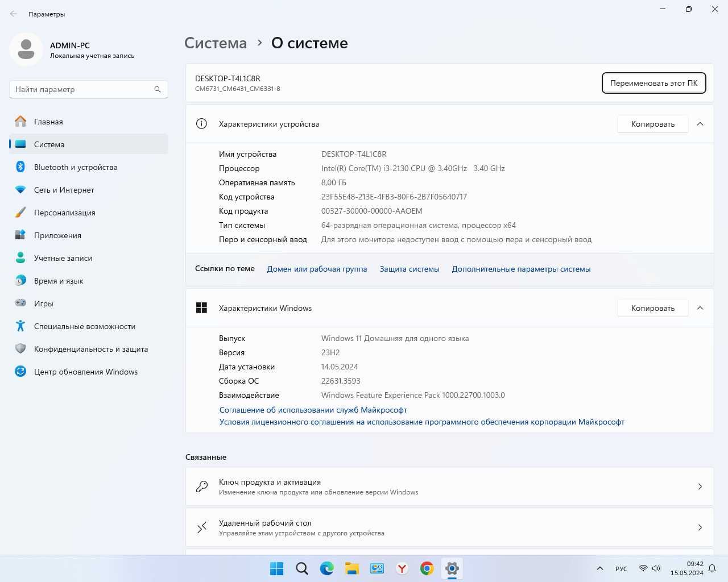Click the version value 23H2
This screenshot has height=582, width=728.
coord(330,352)
